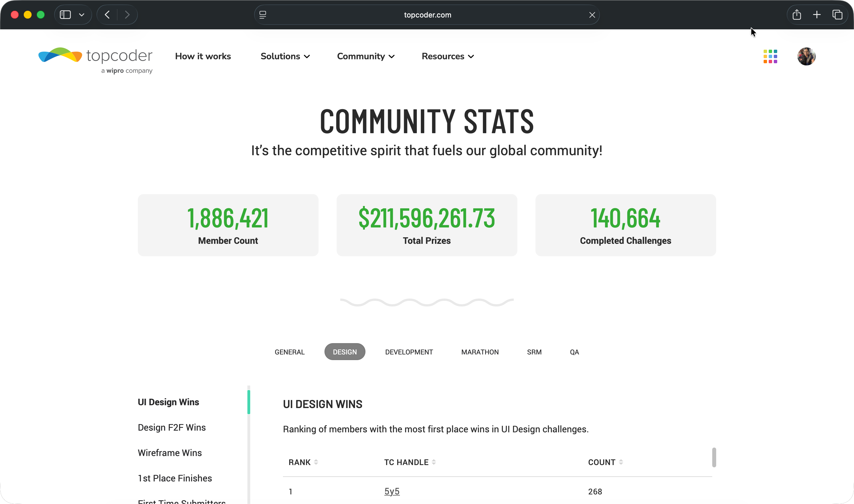This screenshot has height=504, width=854.
Task: Open the 5y5 member handle link
Action: coord(392,491)
